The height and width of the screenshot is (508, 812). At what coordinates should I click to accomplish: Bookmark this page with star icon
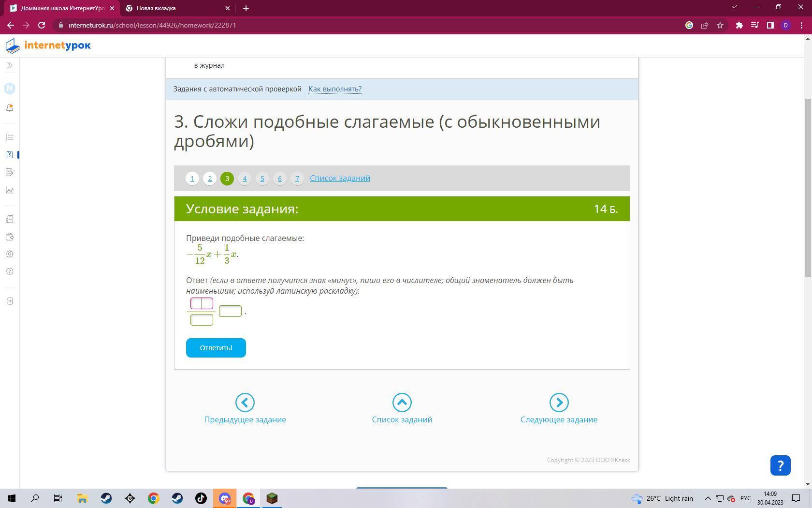[x=720, y=25]
